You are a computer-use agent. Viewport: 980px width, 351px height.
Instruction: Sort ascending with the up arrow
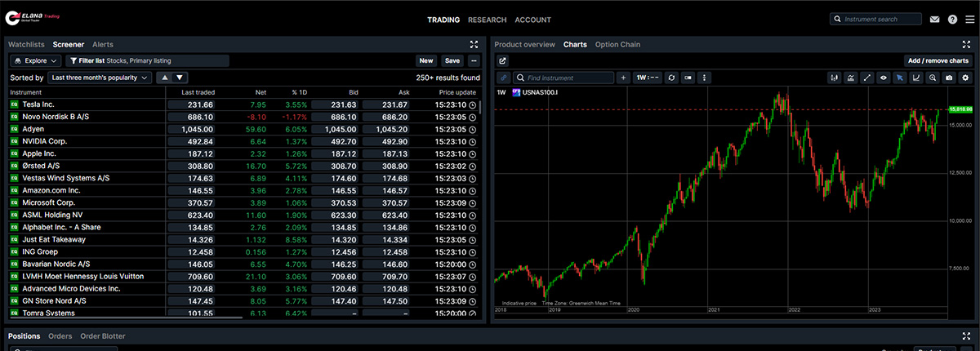pyautogui.click(x=165, y=78)
